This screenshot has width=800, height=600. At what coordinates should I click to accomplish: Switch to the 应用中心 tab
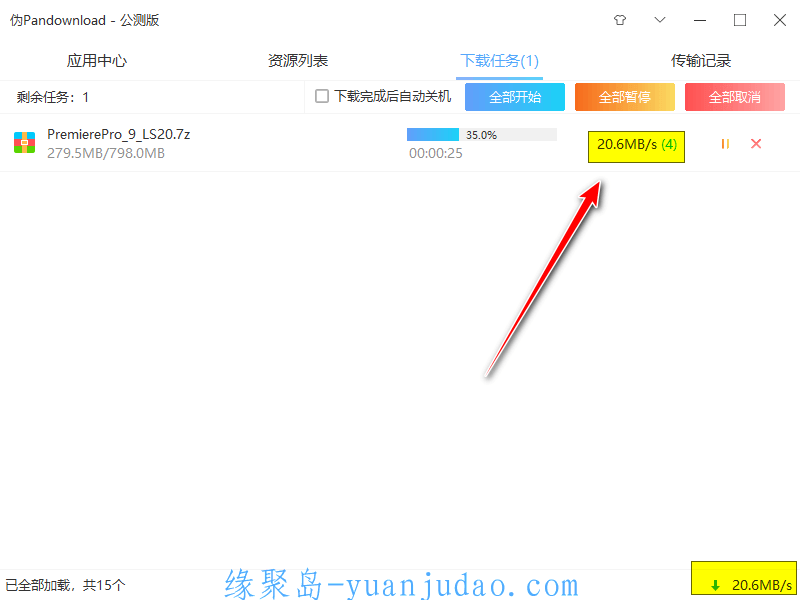coord(96,61)
